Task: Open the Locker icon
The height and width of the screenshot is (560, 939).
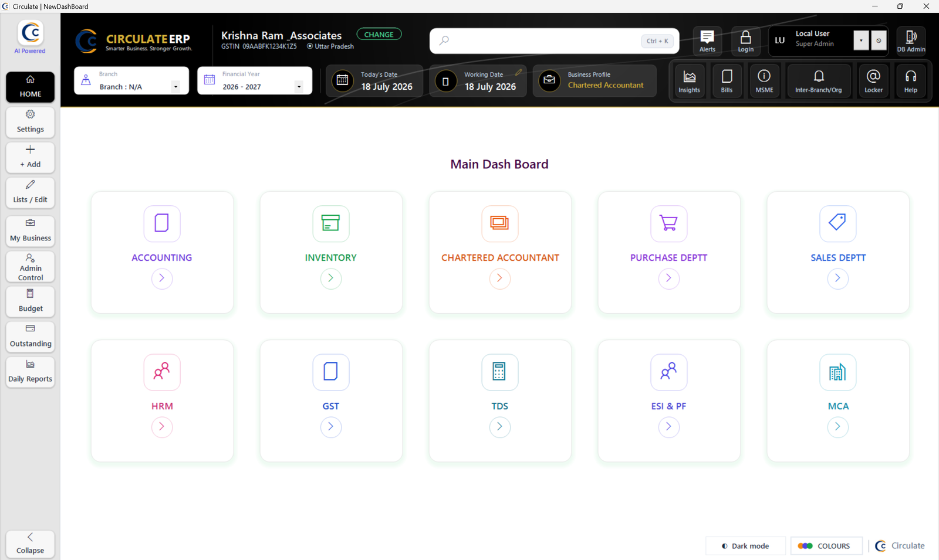Action: pos(873,81)
